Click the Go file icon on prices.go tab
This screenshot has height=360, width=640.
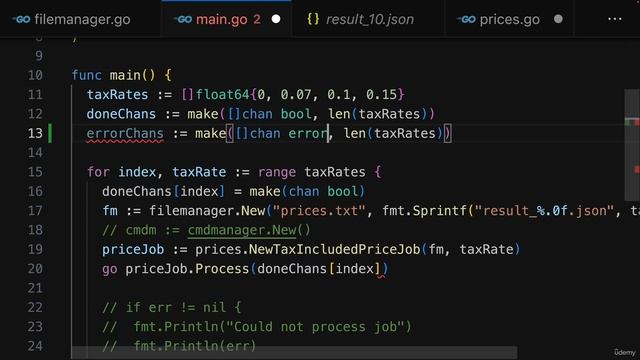coord(466,20)
